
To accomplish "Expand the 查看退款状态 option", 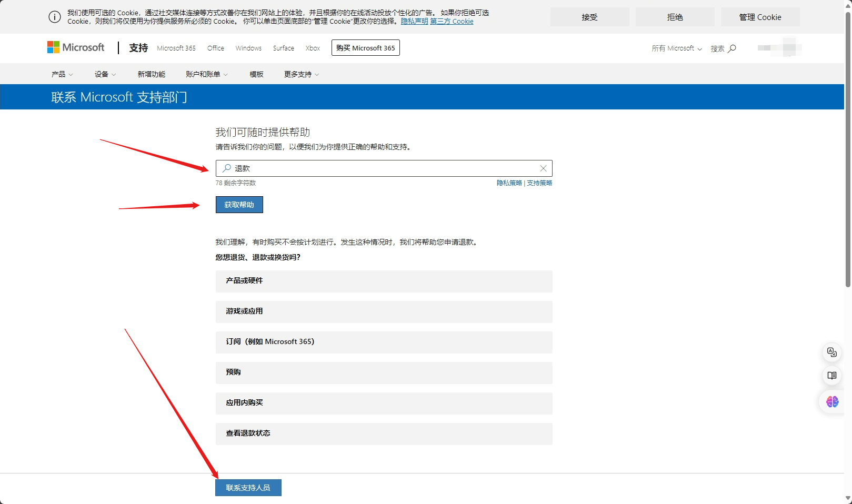I will (384, 434).
